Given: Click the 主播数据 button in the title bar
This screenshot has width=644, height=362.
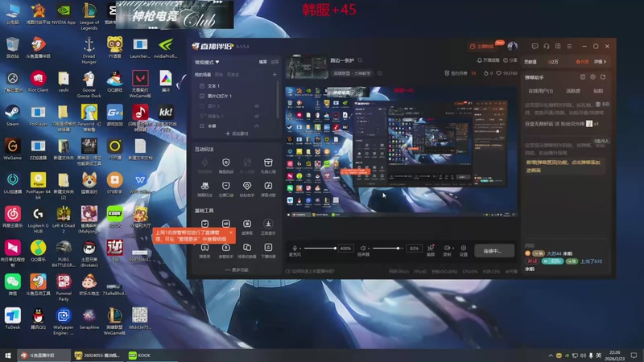Looking at the screenshot, I should pyautogui.click(x=481, y=47).
